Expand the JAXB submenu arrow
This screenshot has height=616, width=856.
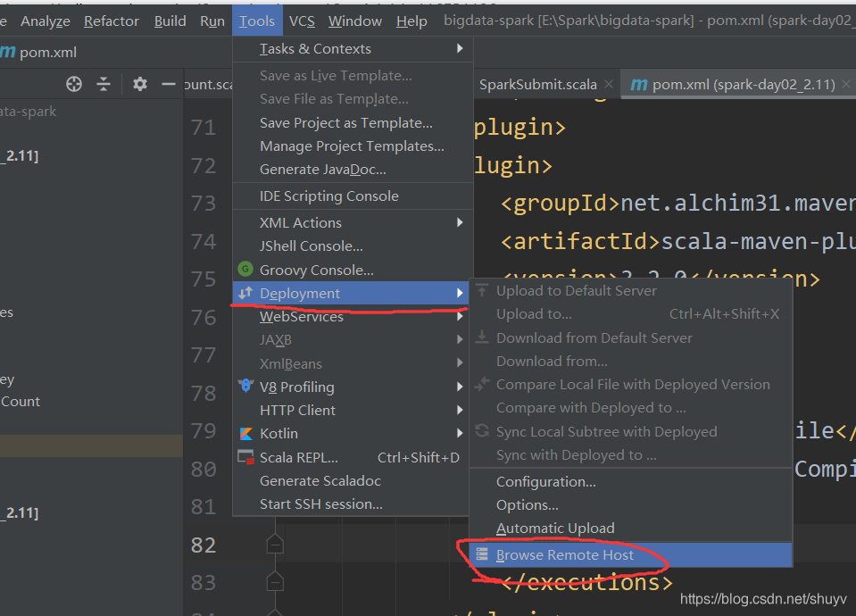click(460, 339)
